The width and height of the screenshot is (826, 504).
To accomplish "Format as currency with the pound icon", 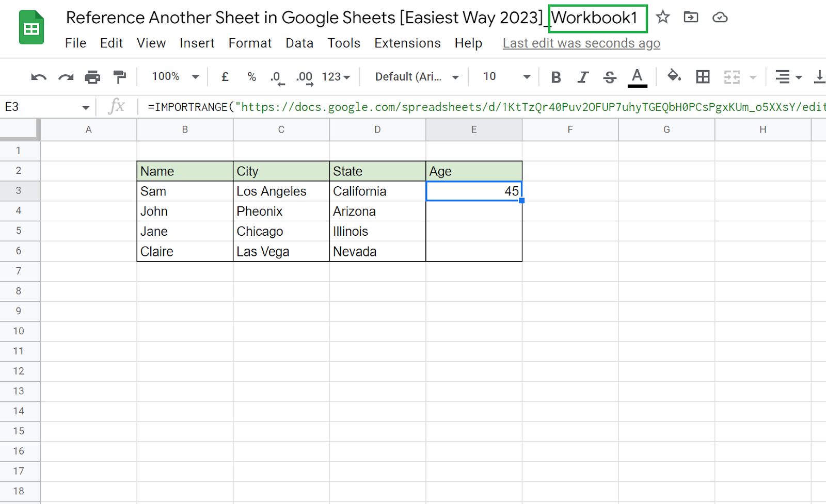I will 225,77.
